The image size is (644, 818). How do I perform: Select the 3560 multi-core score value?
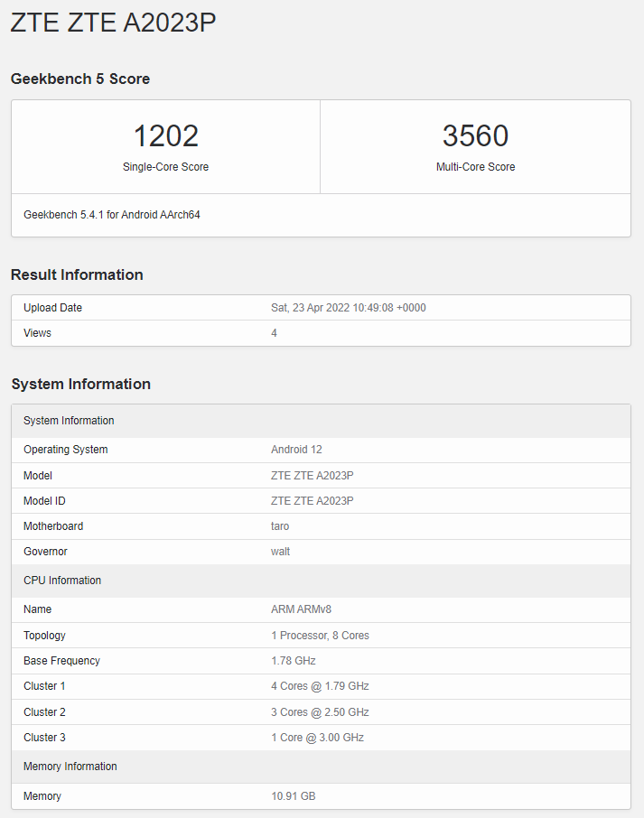(475, 135)
